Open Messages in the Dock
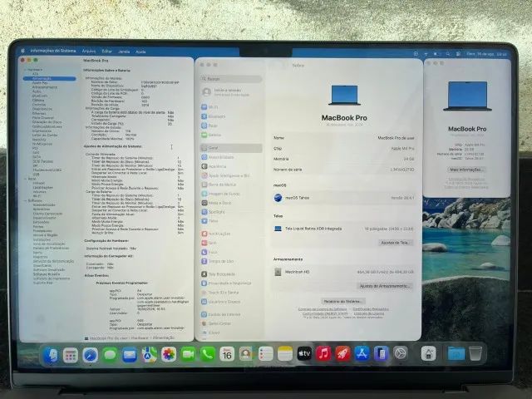Image resolution: width=532 pixels, height=399 pixels. tap(110, 355)
